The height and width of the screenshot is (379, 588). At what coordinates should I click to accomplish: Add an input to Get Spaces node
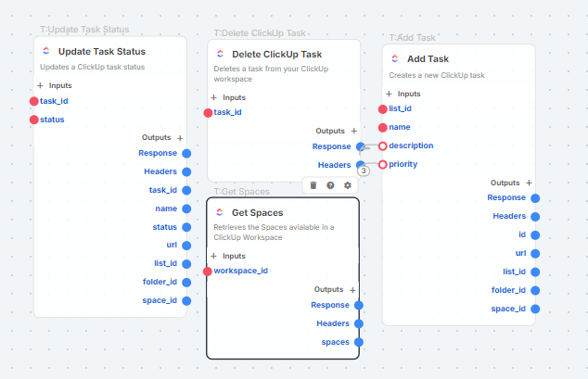(x=213, y=256)
